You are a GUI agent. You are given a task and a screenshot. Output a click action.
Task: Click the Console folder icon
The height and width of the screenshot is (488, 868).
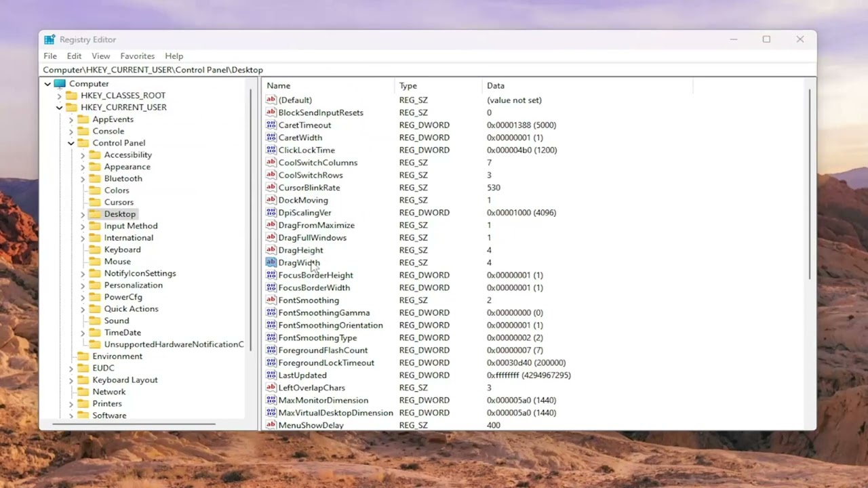(x=83, y=131)
